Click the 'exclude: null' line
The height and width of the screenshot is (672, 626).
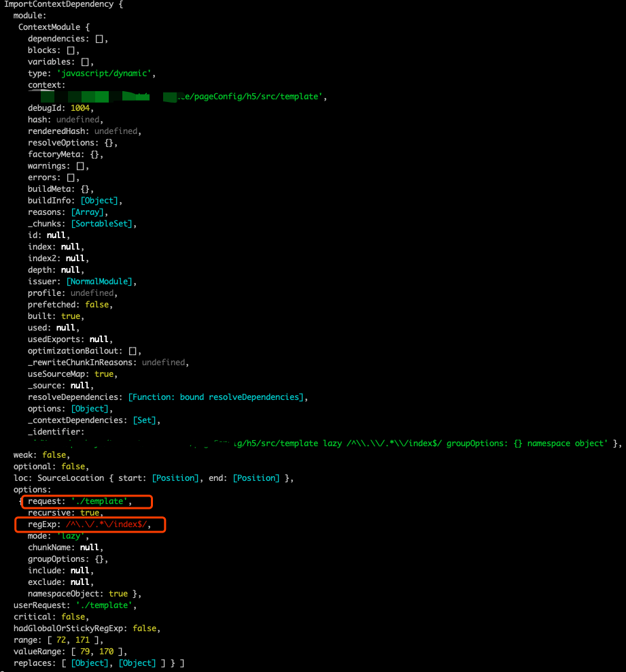(60, 582)
